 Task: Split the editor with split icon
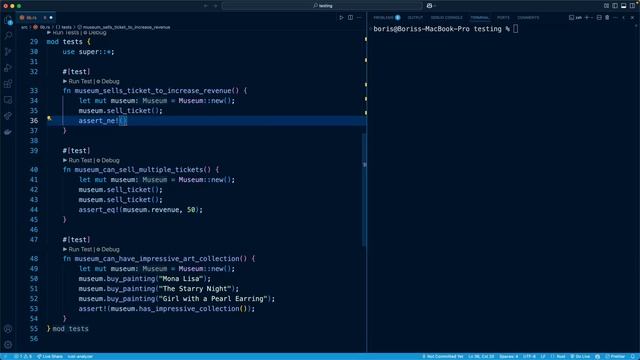click(350, 18)
